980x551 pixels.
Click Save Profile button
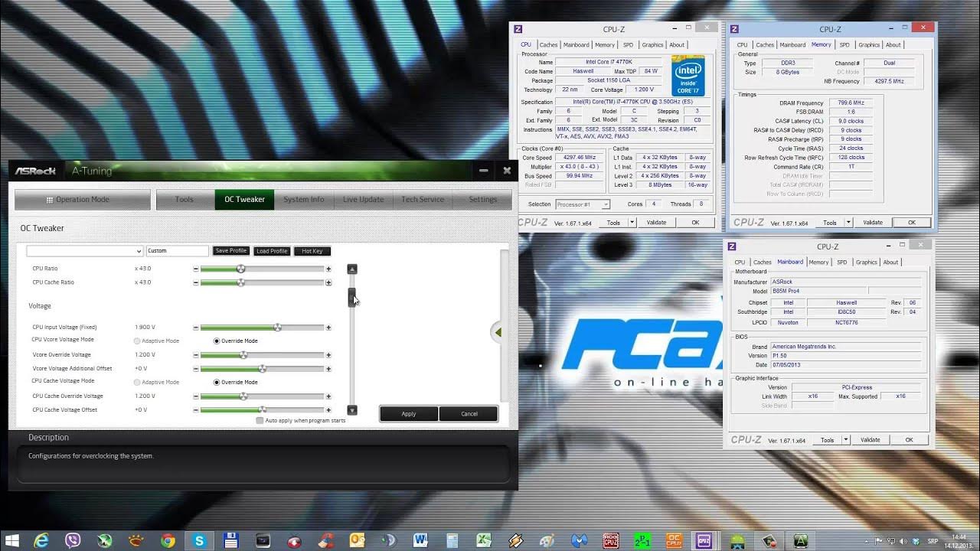[231, 251]
